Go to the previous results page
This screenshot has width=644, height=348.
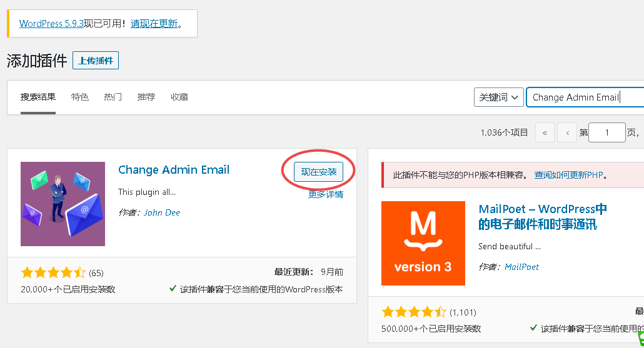567,132
